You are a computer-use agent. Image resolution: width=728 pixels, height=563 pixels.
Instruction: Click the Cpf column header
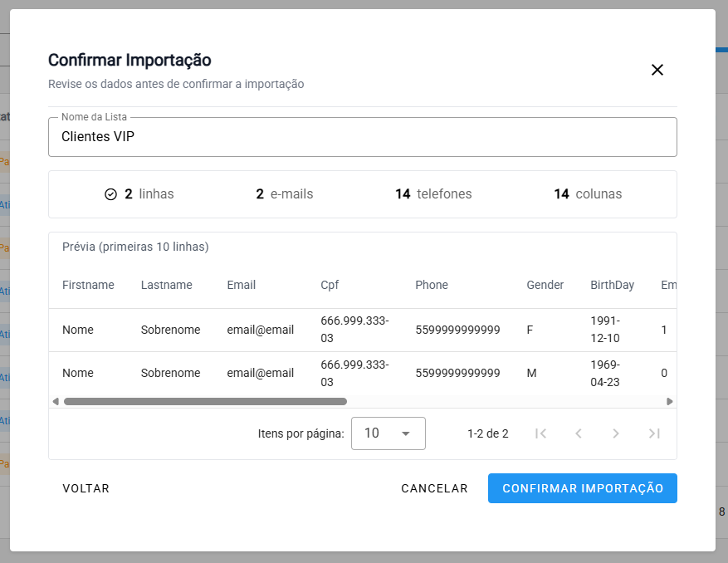330,285
